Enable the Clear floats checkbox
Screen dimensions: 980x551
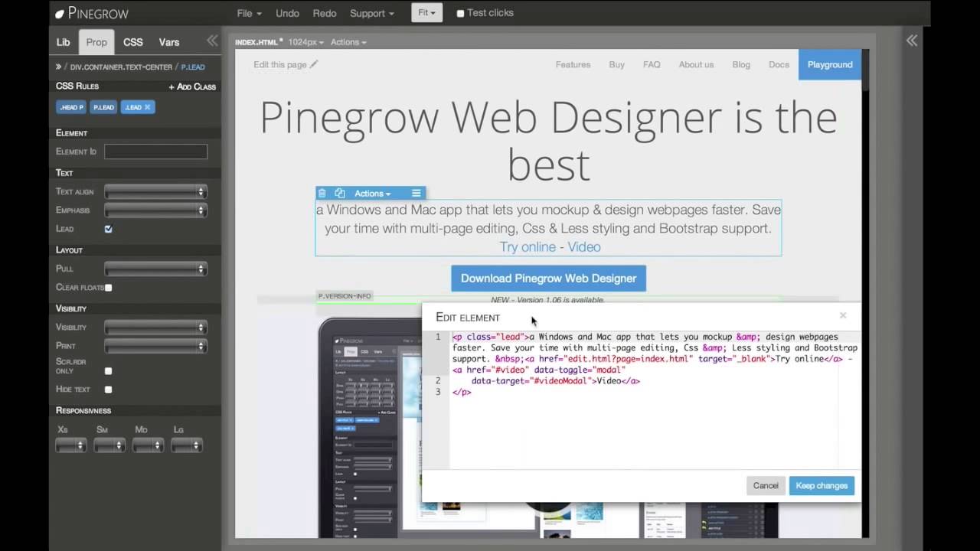tap(108, 288)
